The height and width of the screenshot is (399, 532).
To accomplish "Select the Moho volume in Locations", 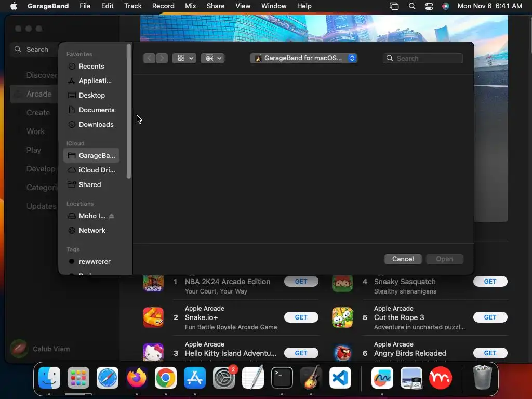I will click(87, 216).
